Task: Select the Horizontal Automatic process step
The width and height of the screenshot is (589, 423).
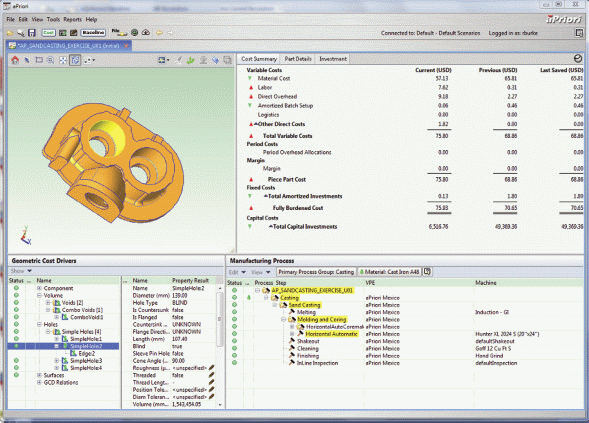Action: click(x=331, y=334)
